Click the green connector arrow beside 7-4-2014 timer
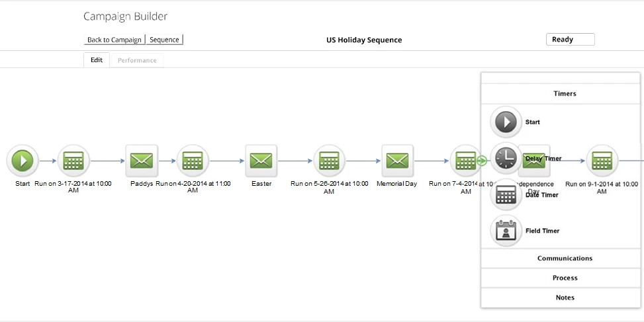Image resolution: width=644 pixels, height=322 pixels. [483, 161]
